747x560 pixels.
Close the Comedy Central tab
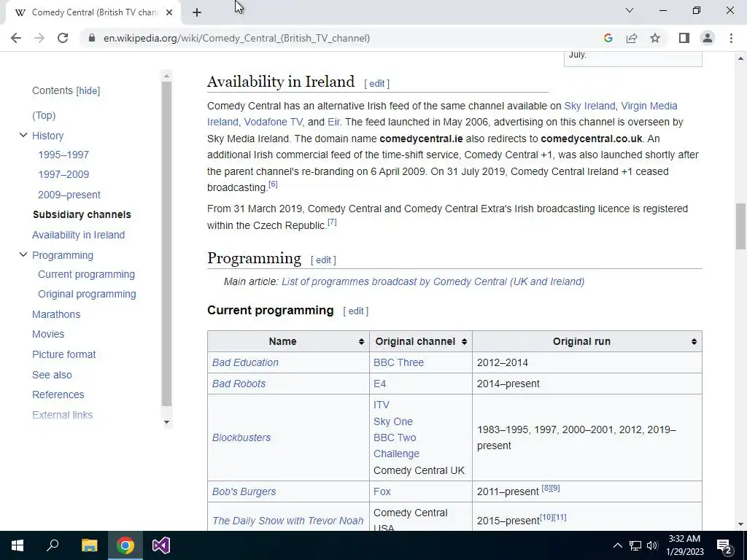169,12
